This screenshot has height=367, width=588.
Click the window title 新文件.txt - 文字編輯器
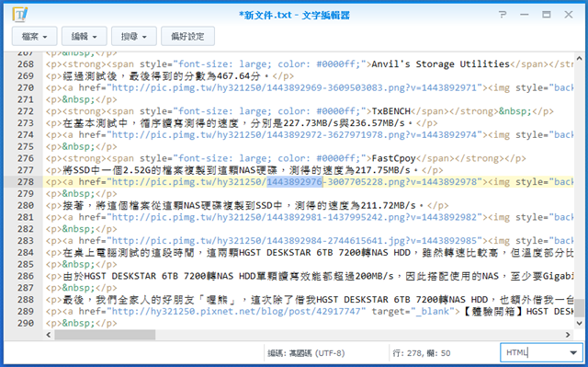click(x=294, y=15)
